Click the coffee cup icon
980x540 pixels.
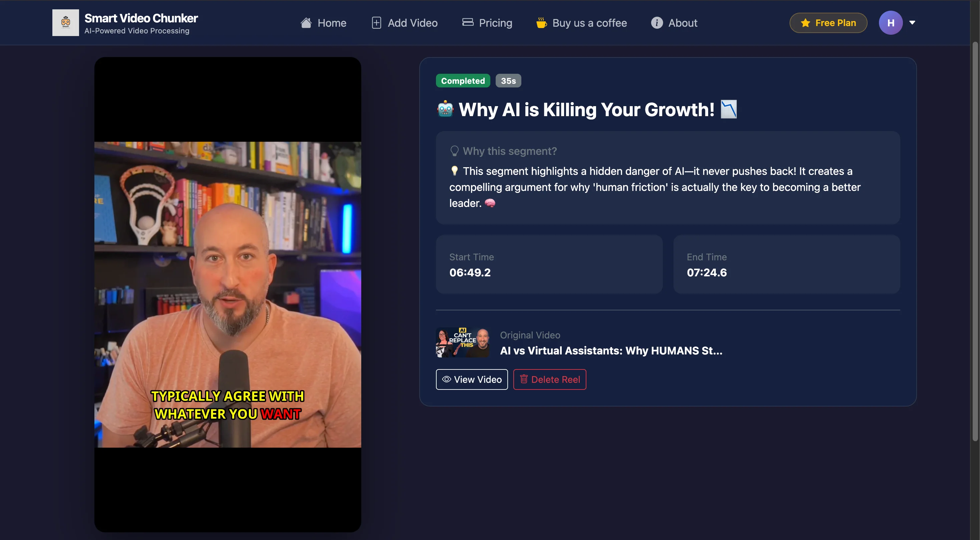point(541,23)
